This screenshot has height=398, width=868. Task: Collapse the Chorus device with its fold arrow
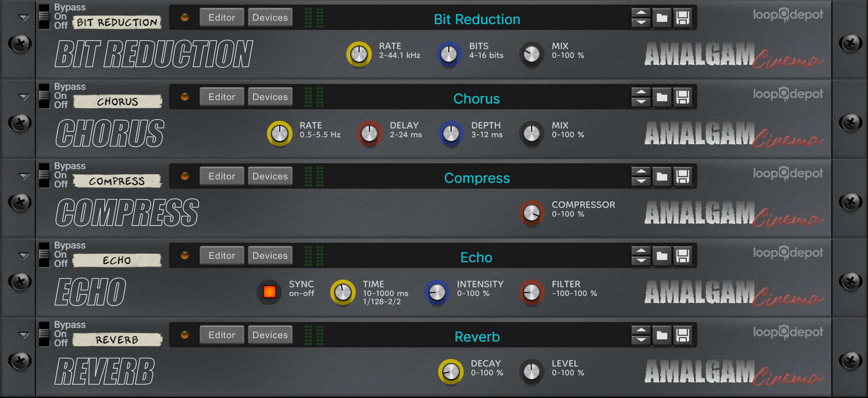[24, 97]
